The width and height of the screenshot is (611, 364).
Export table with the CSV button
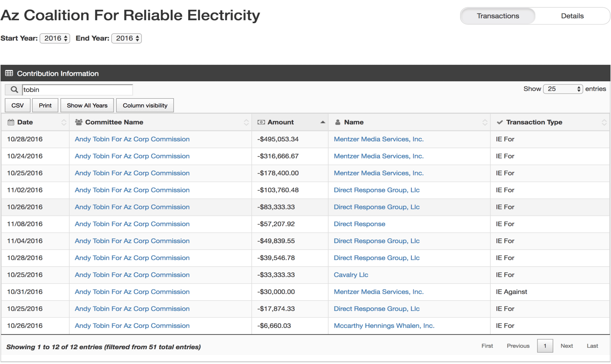17,105
